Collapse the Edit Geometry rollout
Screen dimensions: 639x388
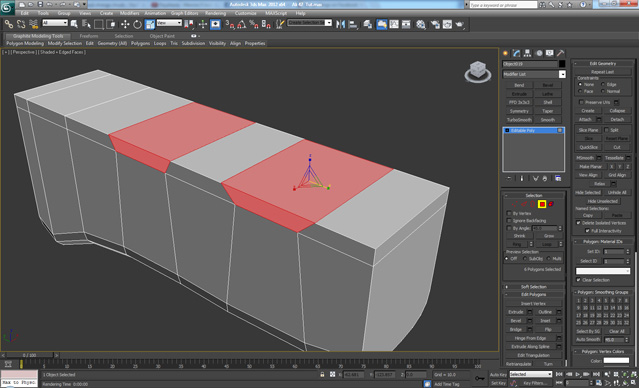602,64
